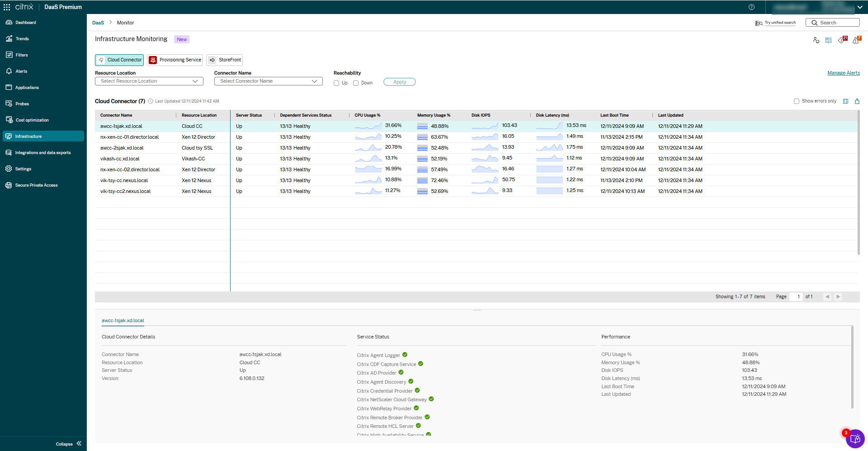Click the Apply filter button
868x451 pixels.
399,82
